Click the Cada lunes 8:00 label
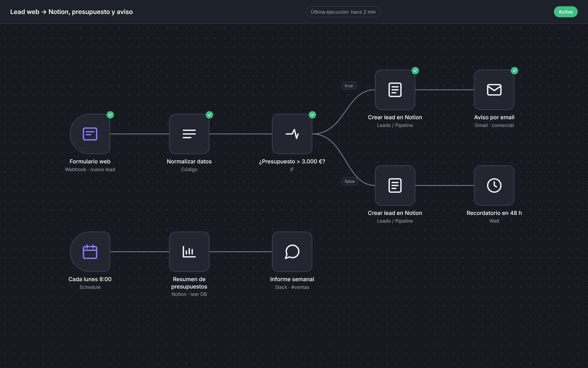This screenshot has height=368, width=588. click(x=90, y=279)
